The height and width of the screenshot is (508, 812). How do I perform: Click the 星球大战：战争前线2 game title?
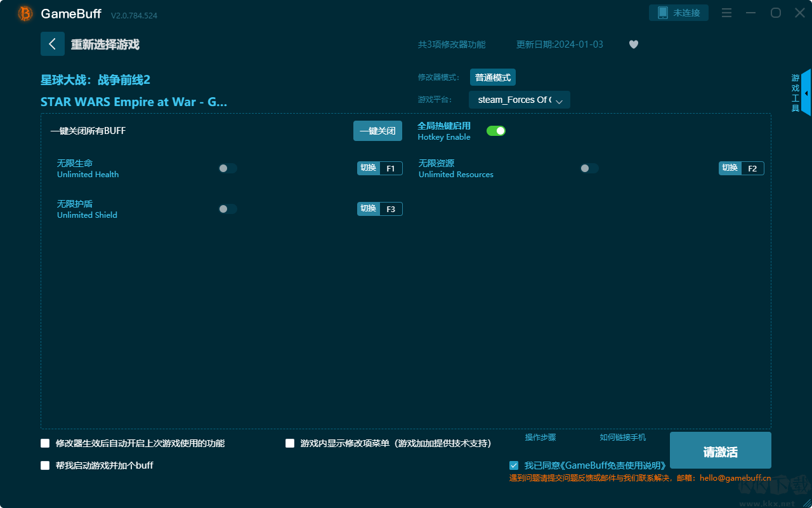pos(95,80)
